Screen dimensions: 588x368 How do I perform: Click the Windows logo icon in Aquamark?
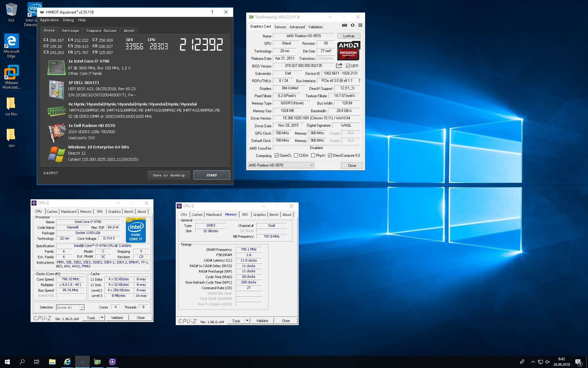(56, 154)
